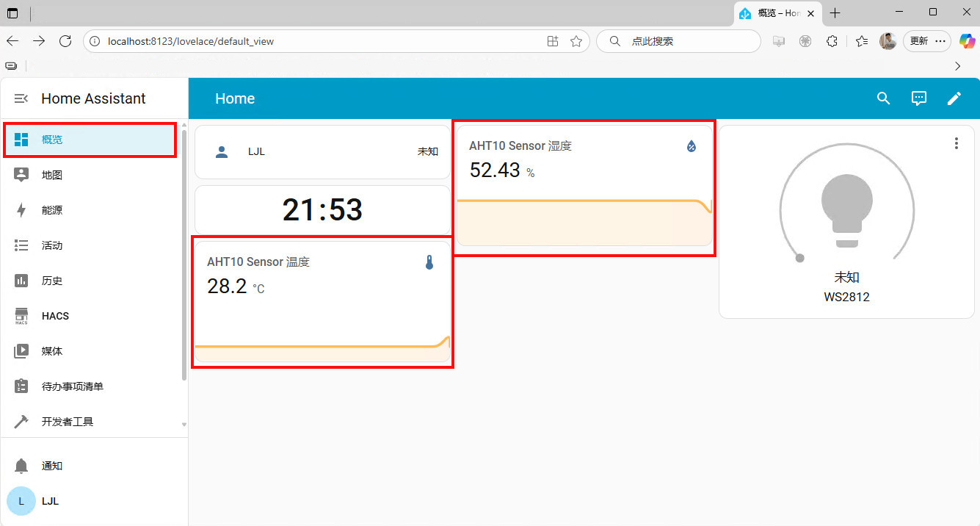Open the 历史 history page
980x526 pixels.
90,281
